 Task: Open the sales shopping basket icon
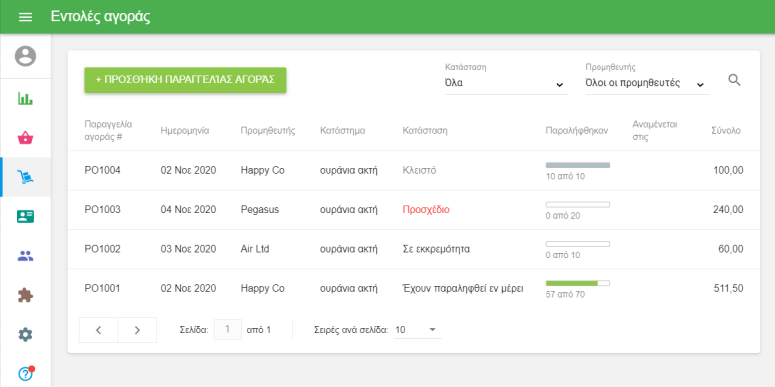(25, 138)
